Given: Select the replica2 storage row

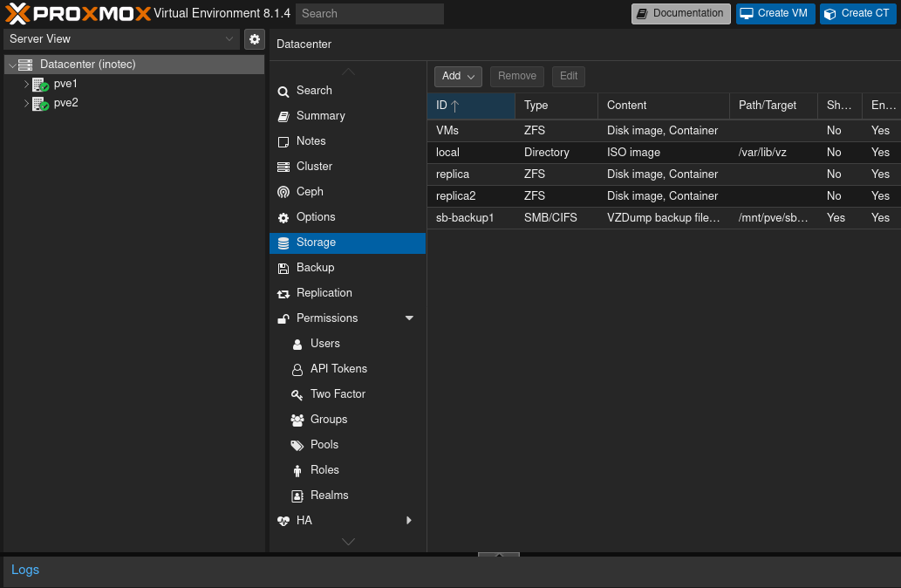Looking at the screenshot, I should 664,196.
